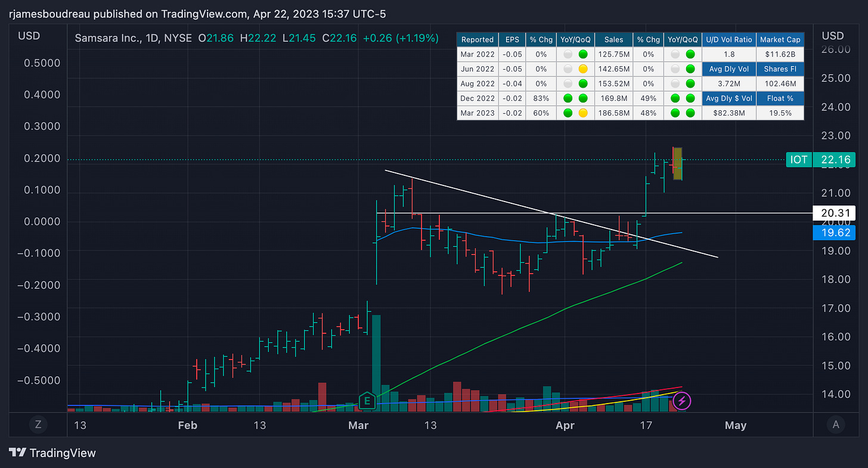868x468 pixels.
Task: Click the 'U/D Vol Ratio' header
Action: tap(730, 39)
